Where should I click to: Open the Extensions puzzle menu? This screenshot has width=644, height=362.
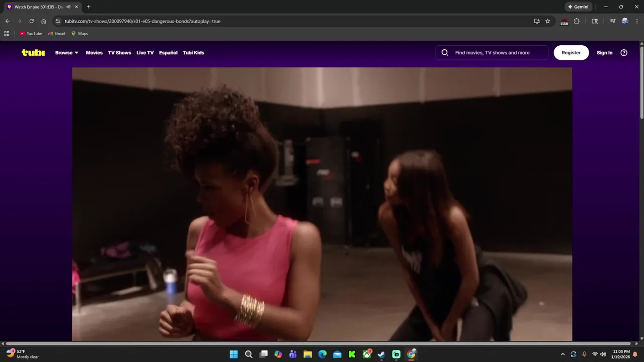(x=577, y=21)
